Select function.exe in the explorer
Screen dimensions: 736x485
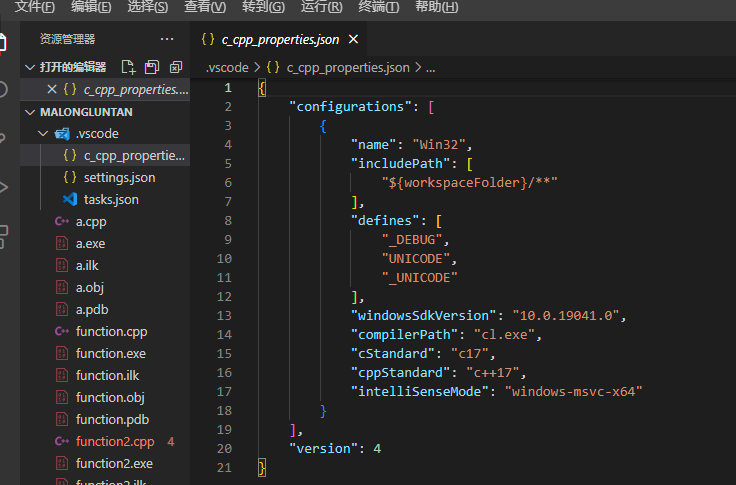(x=105, y=354)
